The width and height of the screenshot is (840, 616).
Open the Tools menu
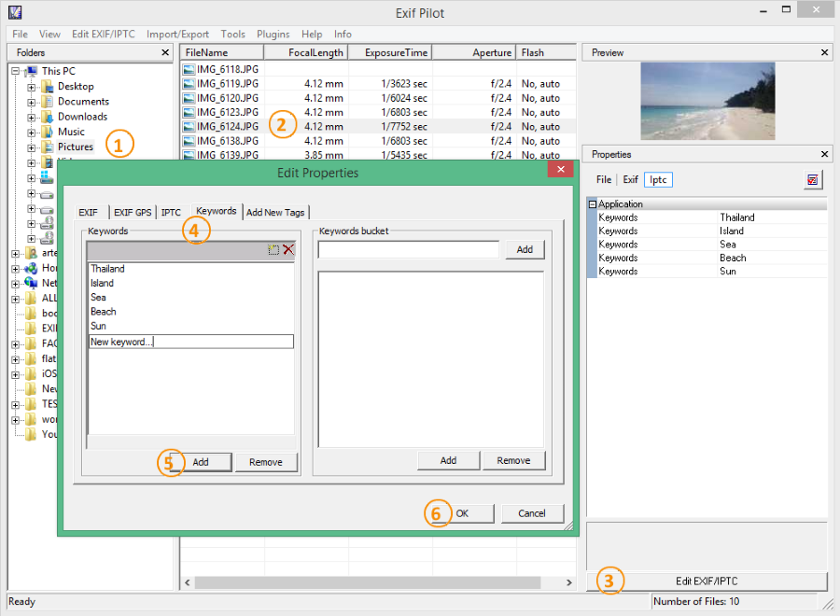(x=233, y=35)
